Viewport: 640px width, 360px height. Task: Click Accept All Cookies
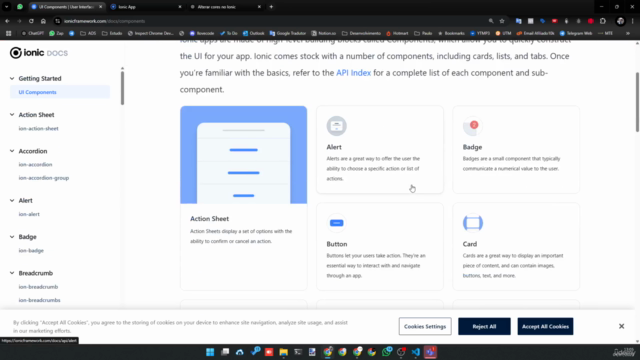click(x=545, y=327)
